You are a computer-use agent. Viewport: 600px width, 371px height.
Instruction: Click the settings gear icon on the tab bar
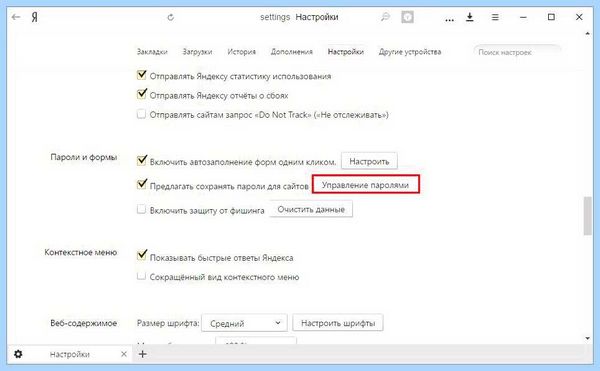point(18,354)
